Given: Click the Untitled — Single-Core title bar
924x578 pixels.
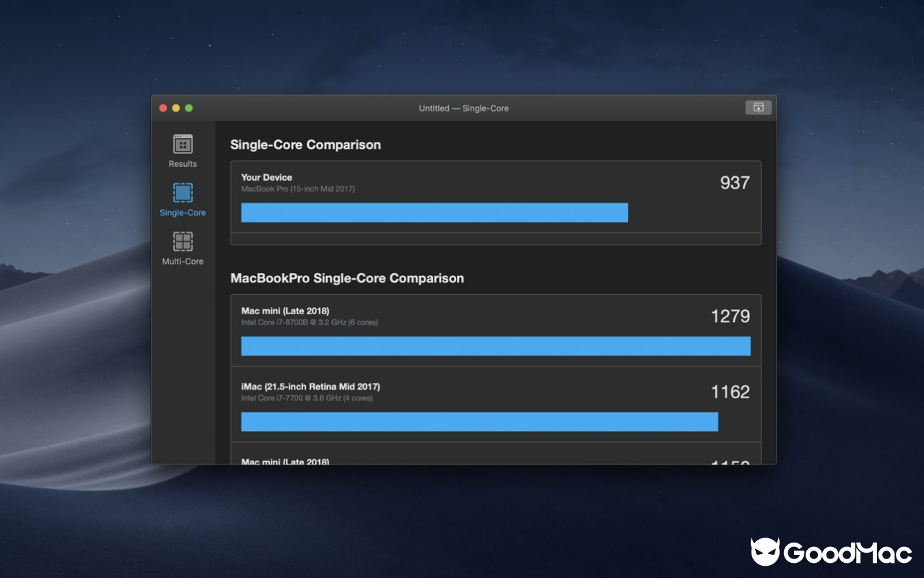Looking at the screenshot, I should click(x=463, y=108).
